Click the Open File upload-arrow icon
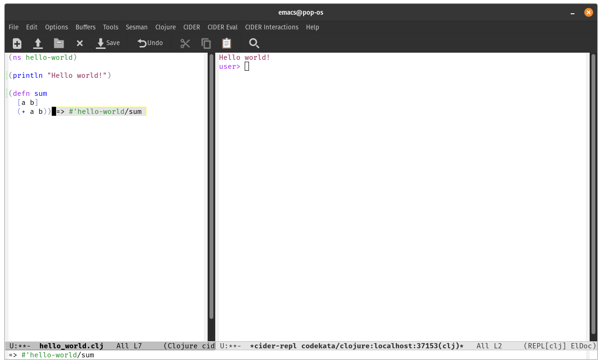Screen dimensions: 602x364 [x=38, y=43]
